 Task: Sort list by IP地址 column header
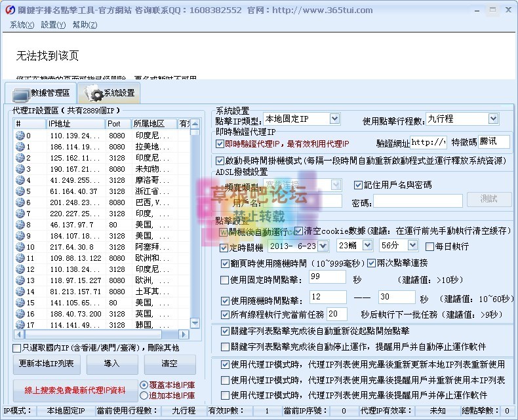[x=75, y=124]
